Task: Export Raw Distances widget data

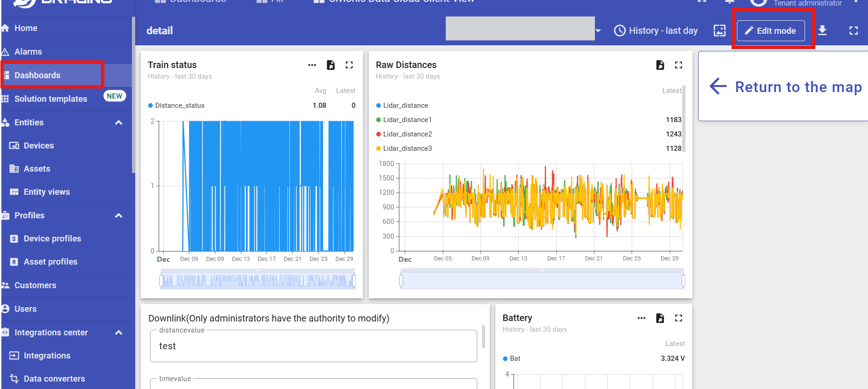Action: pos(660,65)
